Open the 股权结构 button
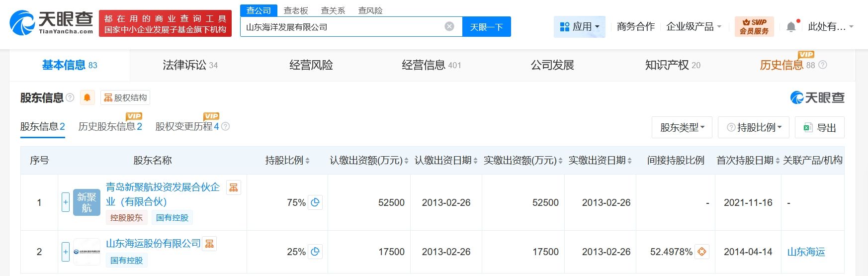This screenshot has width=868, height=276. coord(125,97)
